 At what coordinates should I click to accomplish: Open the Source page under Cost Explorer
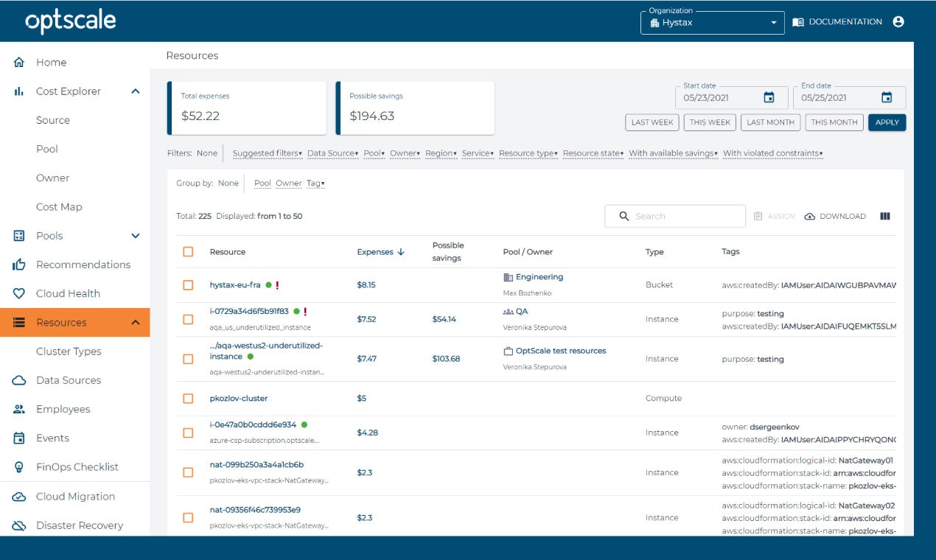pos(53,120)
